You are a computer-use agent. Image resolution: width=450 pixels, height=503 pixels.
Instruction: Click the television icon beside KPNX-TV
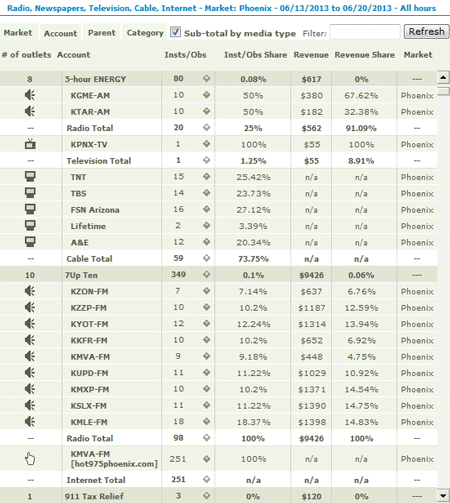click(x=30, y=144)
